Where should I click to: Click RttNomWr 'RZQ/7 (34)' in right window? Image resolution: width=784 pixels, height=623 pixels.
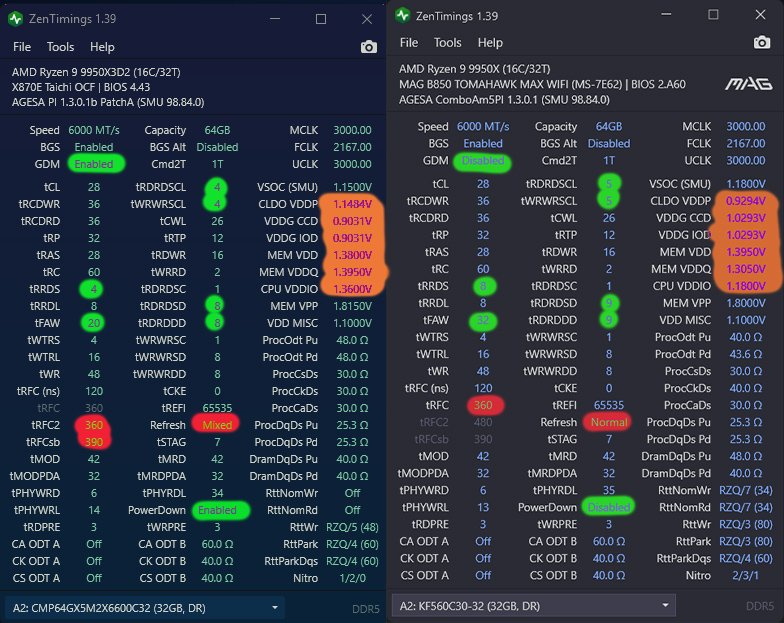click(x=746, y=490)
